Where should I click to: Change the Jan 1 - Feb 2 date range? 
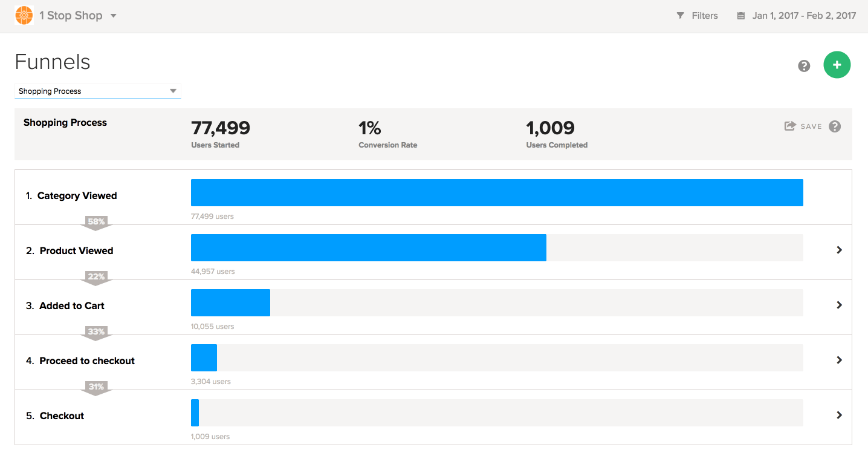803,16
